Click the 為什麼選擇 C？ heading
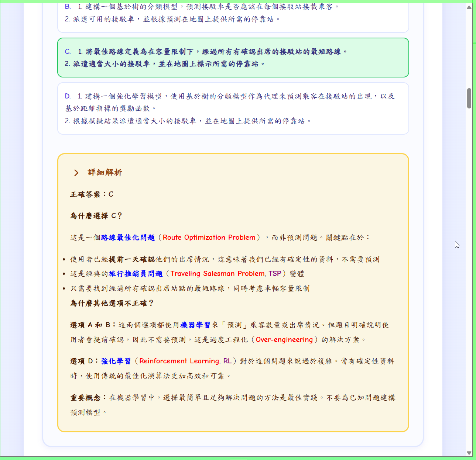The height and width of the screenshot is (460, 476). (x=96, y=216)
